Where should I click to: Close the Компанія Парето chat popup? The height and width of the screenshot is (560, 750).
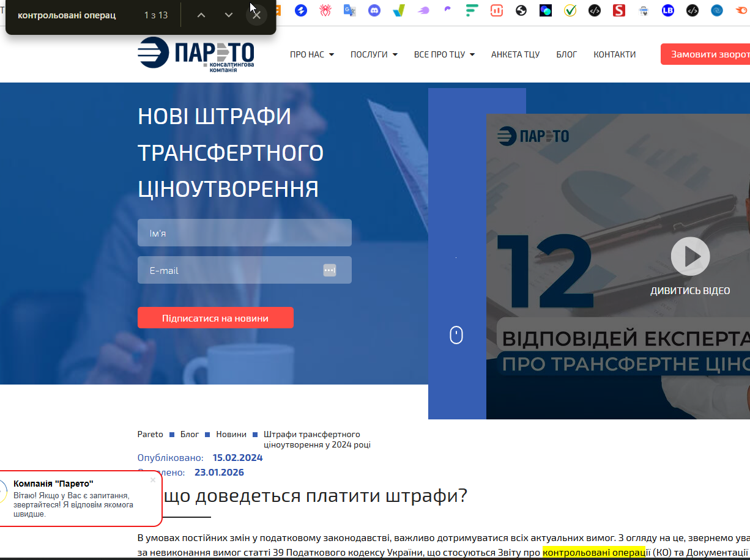[153, 480]
